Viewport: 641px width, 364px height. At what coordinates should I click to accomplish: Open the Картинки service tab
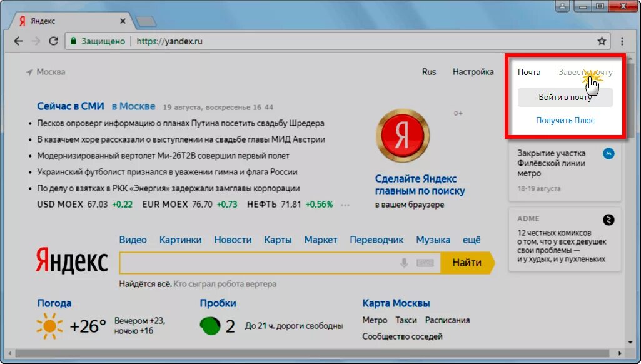180,240
